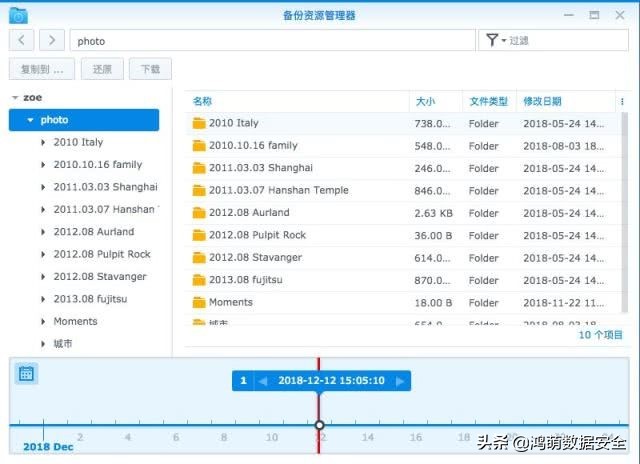Click the 2012.08 Stavanger folder icon in list
The width and height of the screenshot is (640, 464).
(199, 258)
